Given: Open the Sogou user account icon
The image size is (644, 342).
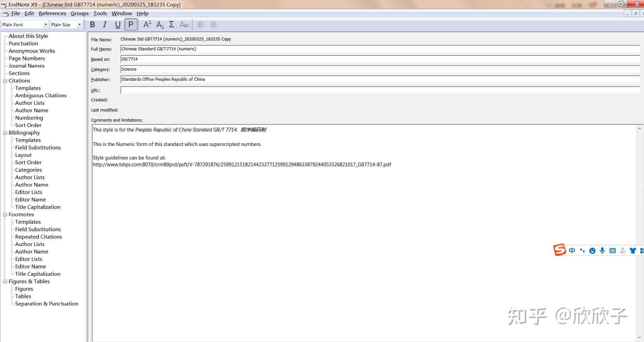Looking at the screenshot, I should coord(623,250).
